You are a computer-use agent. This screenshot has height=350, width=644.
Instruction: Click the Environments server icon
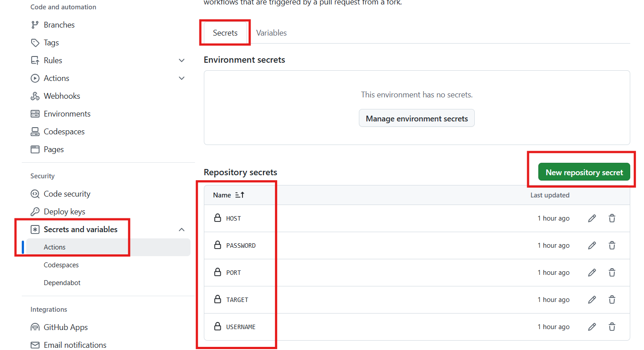(35, 114)
